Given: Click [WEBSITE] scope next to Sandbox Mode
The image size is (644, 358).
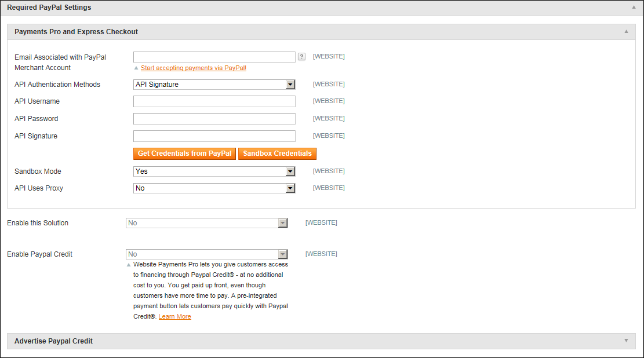Looking at the screenshot, I should pyautogui.click(x=329, y=171).
